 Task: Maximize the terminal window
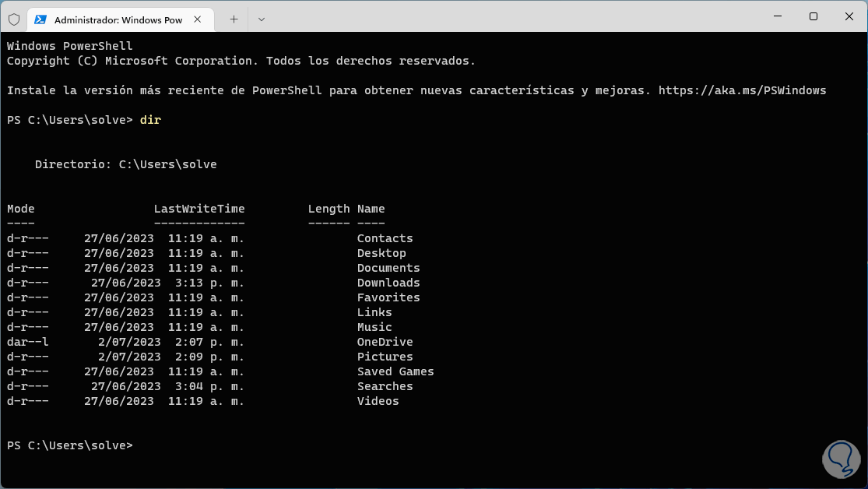pyautogui.click(x=814, y=16)
